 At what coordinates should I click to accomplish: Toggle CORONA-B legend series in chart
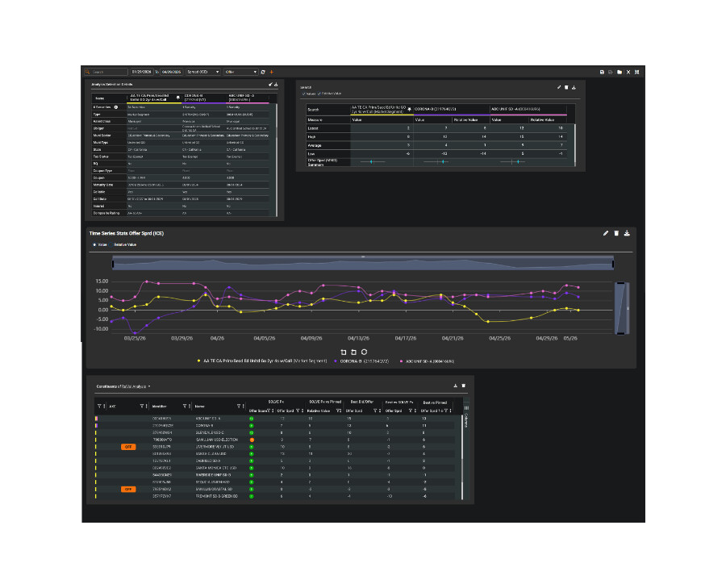pos(361,361)
